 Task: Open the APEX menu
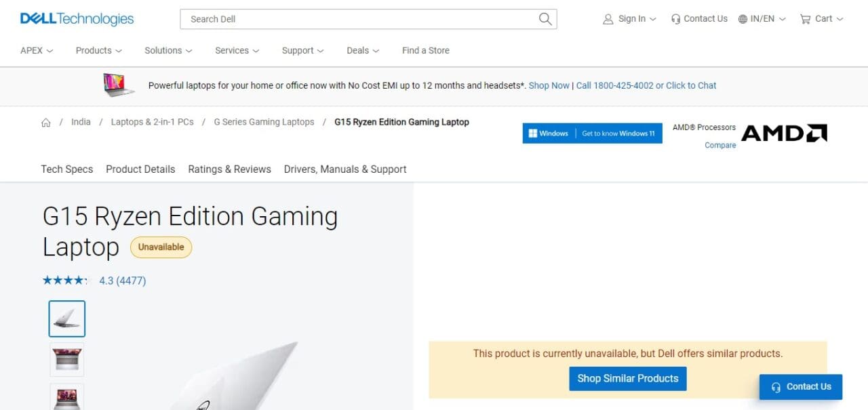37,50
